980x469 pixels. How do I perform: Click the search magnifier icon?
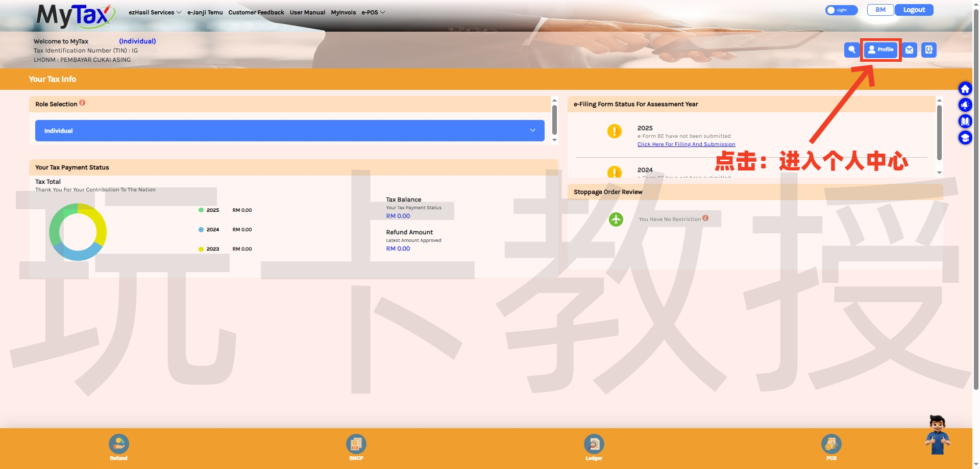tap(851, 50)
